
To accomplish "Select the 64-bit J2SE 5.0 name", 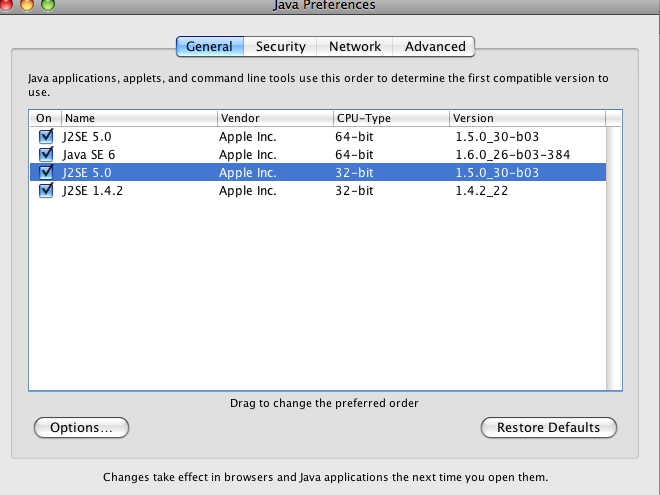I will 87,137.
